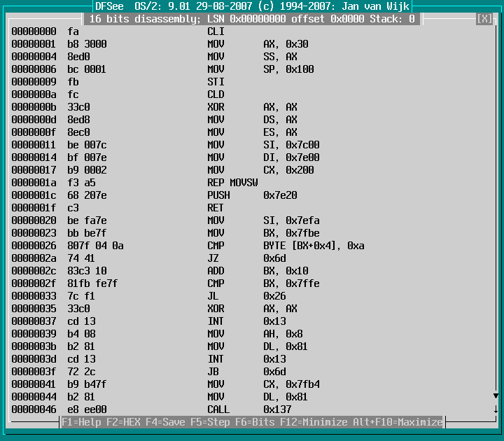Select the REP MOVSW instruction line
The width and height of the screenshot is (504, 441).
coord(232,183)
